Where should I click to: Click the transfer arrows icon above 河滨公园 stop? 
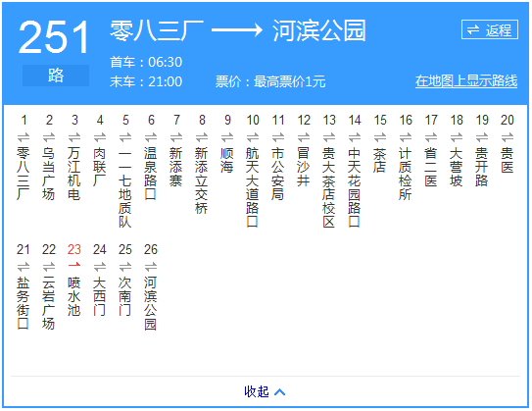click(151, 267)
